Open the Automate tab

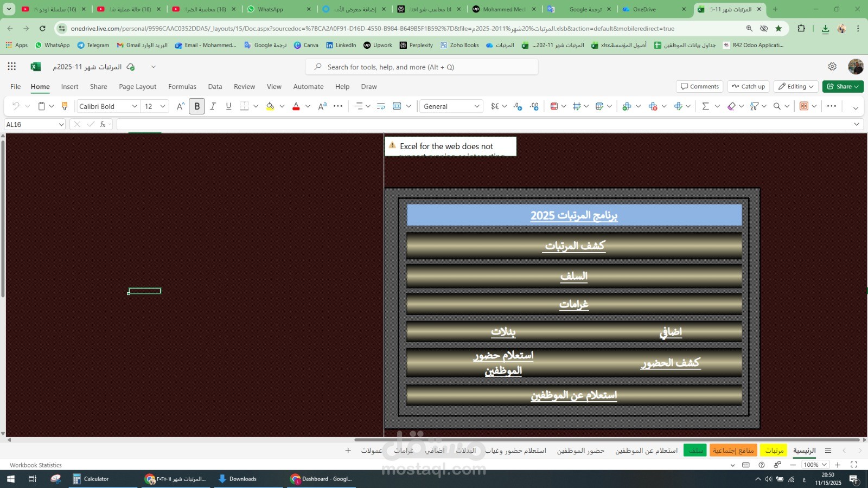(308, 86)
